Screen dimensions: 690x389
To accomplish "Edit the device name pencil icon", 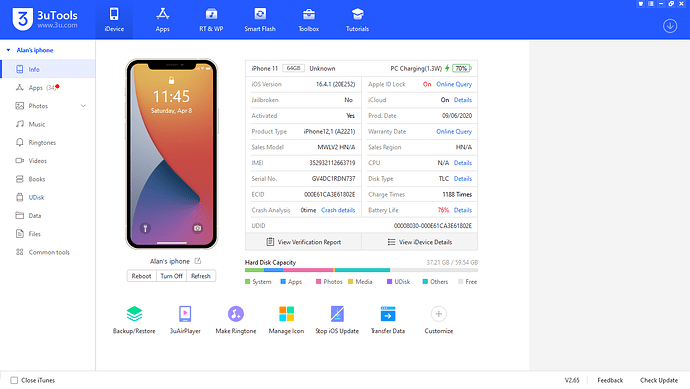I will click(x=198, y=261).
